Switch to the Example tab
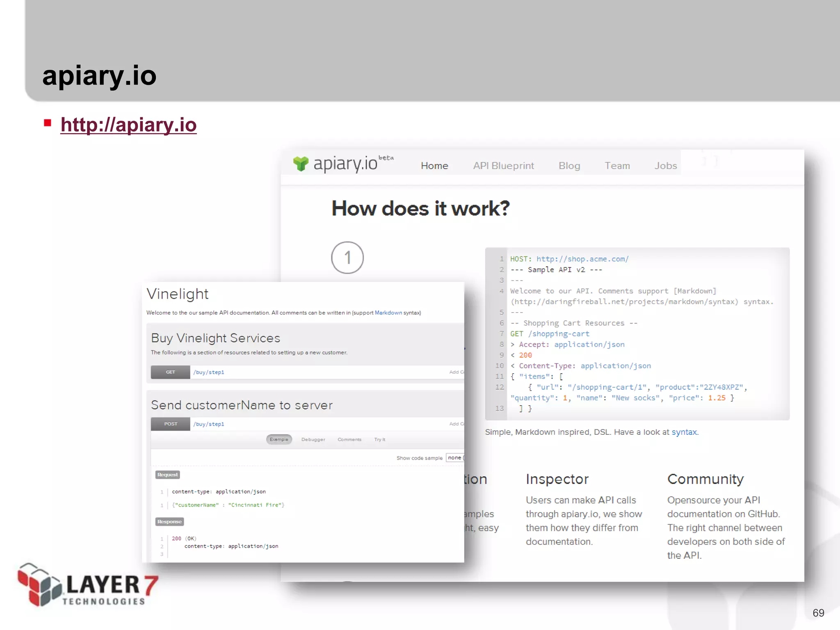This screenshot has height=630, width=840. click(279, 439)
